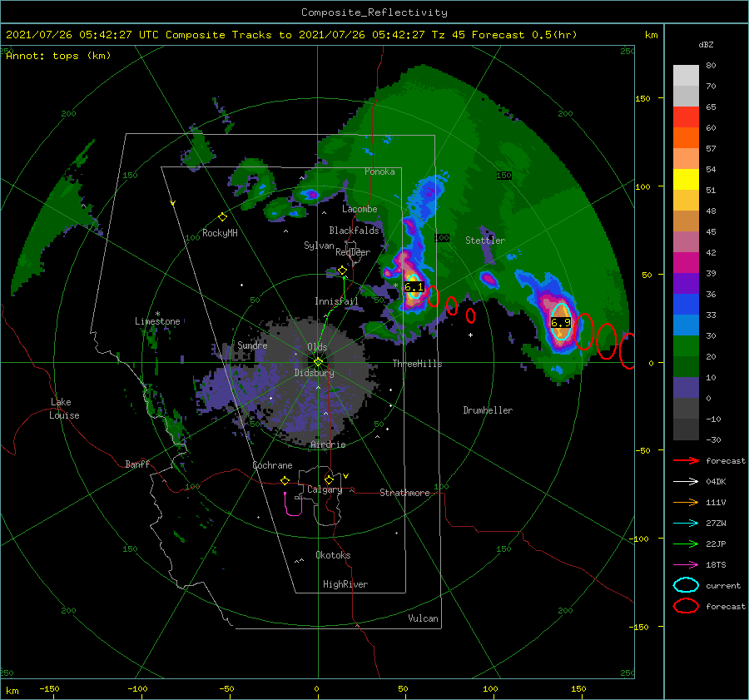Click the Airdrie city label
This screenshot has height=700, width=749.
tap(328, 444)
